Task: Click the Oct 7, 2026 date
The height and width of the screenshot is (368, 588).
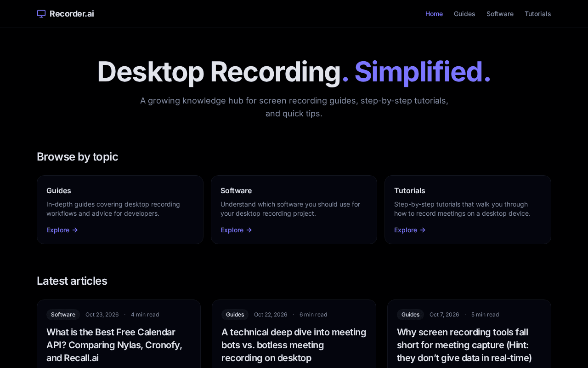Action: [x=444, y=315]
